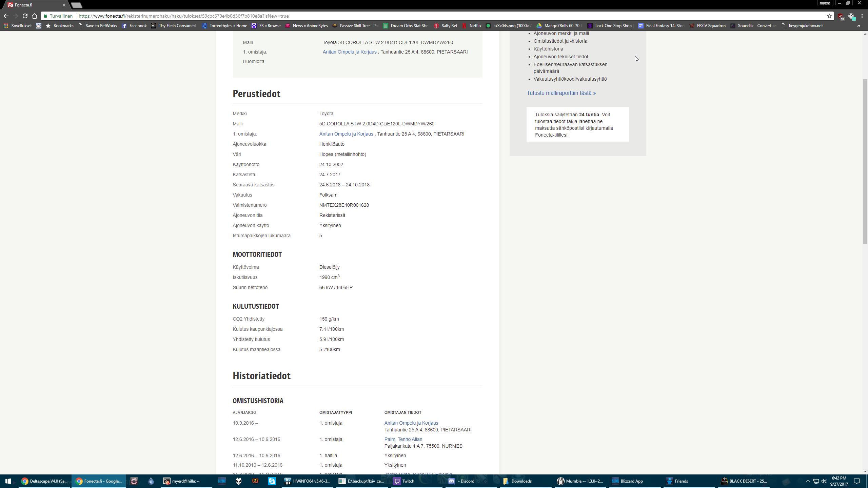The image size is (868, 488).
Task: Switch to the BLACK DESERT game window
Action: click(744, 481)
